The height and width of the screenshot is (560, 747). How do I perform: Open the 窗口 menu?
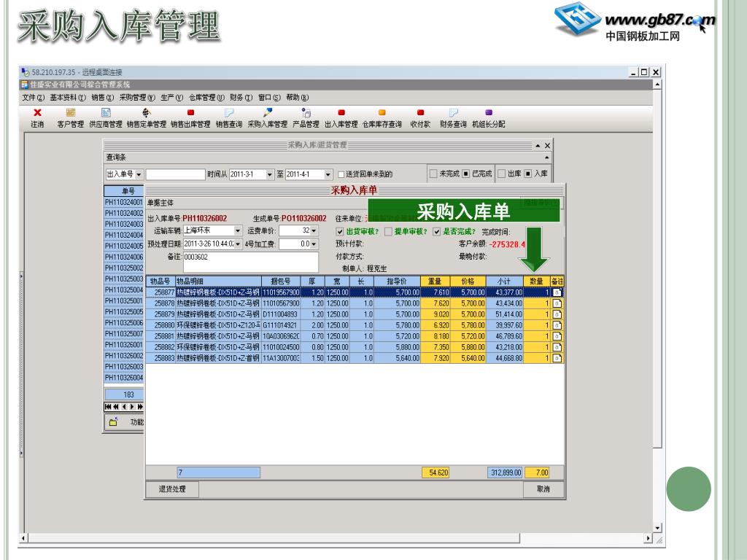tap(270, 98)
